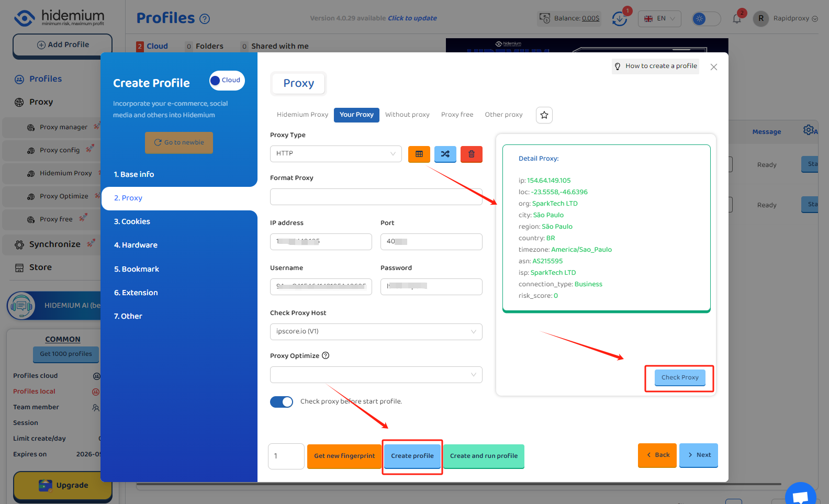The width and height of the screenshot is (829, 504).
Task: Click the Back button
Action: 657,455
